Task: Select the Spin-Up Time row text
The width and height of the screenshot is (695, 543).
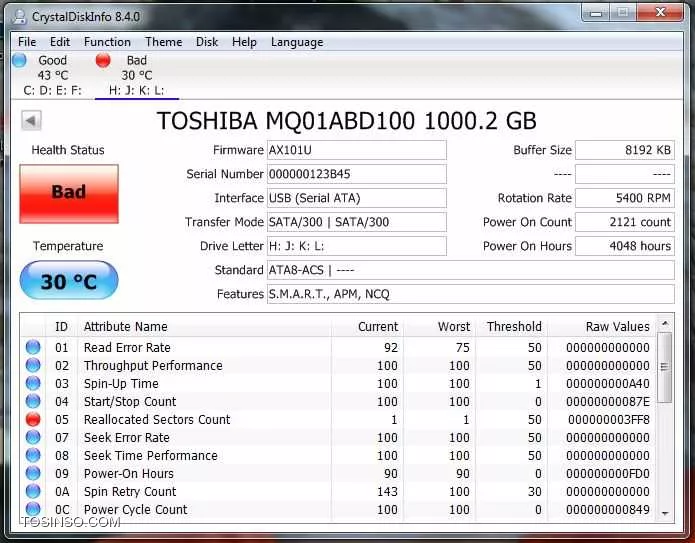Action: point(121,384)
